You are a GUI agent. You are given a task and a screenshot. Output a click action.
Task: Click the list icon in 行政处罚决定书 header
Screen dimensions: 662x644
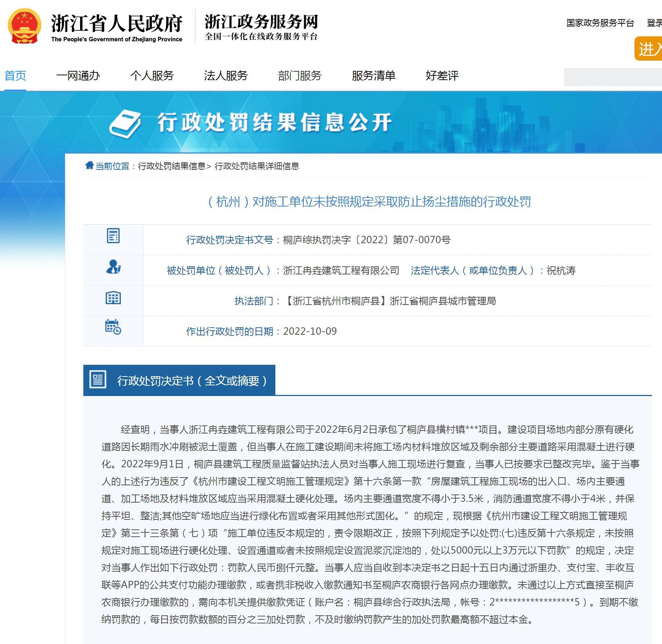(98, 379)
